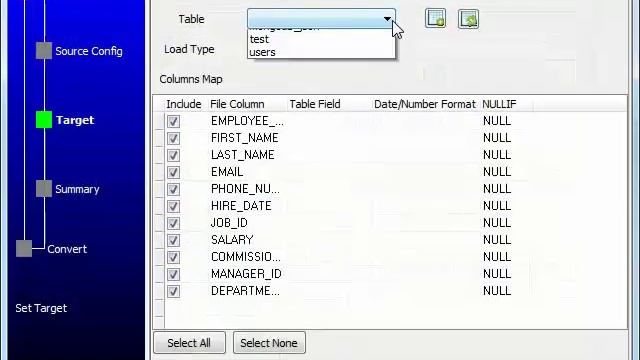
Task: Uncheck Include for PHONE_NU... column
Action: 173,189
